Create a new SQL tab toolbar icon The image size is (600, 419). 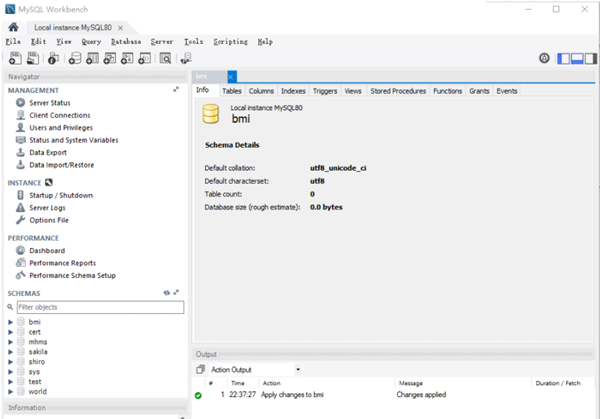point(15,58)
